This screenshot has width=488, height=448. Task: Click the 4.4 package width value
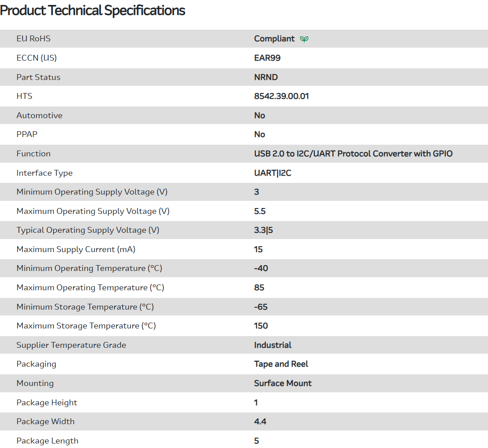click(x=260, y=421)
